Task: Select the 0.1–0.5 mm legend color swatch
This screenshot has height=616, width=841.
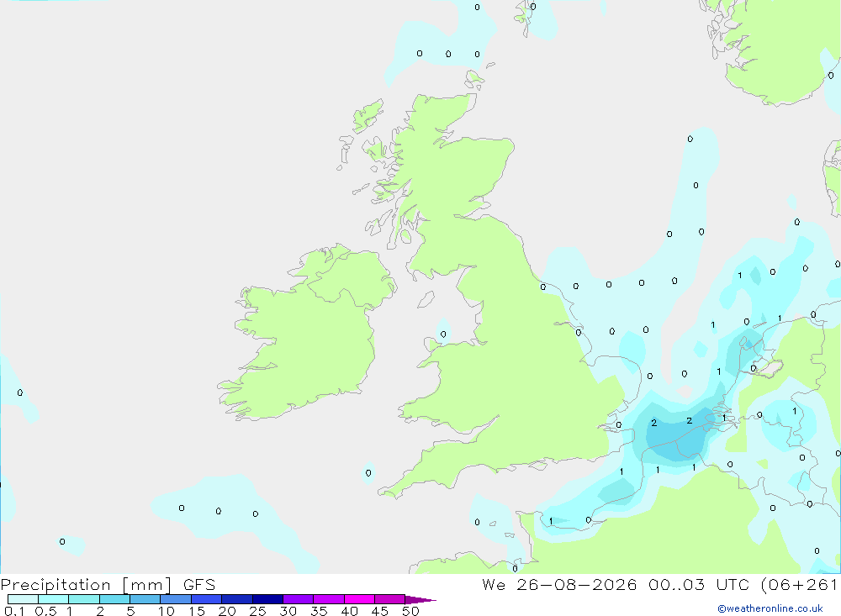Action: tap(23, 599)
